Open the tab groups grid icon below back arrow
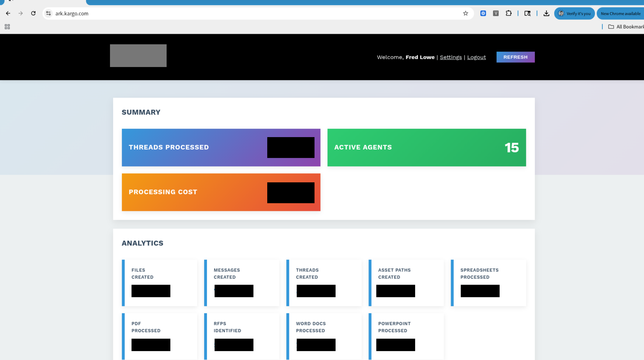Image resolution: width=644 pixels, height=360 pixels. [x=7, y=26]
